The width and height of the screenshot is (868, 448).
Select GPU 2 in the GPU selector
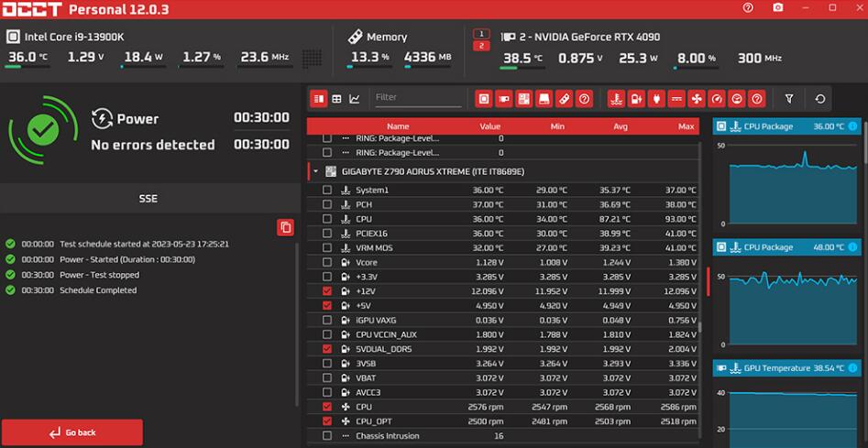(480, 47)
